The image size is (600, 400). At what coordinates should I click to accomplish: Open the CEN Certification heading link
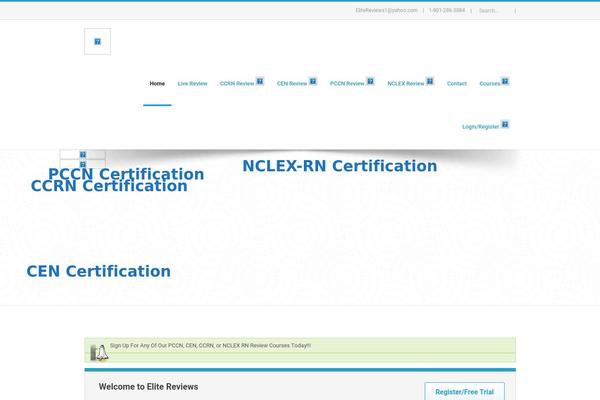point(99,271)
